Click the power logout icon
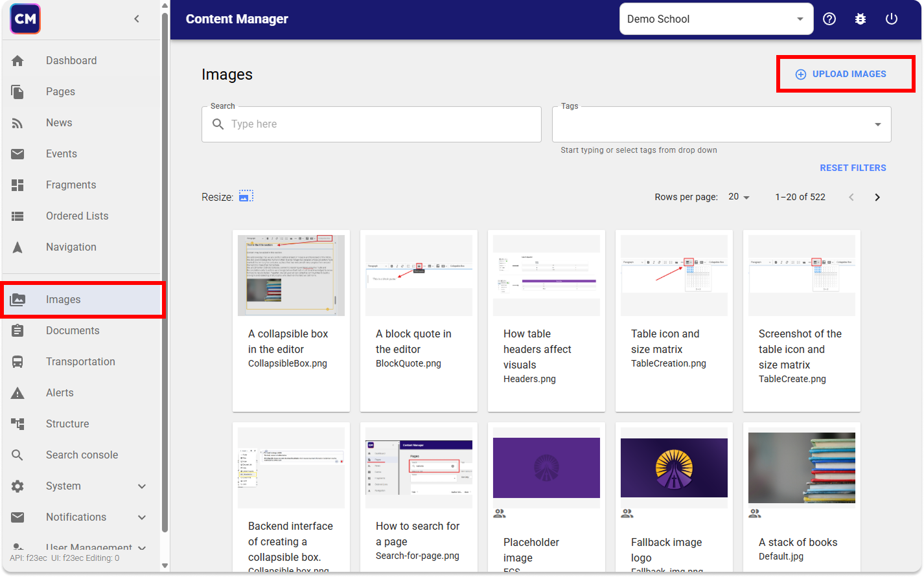924x577 pixels. coord(892,19)
